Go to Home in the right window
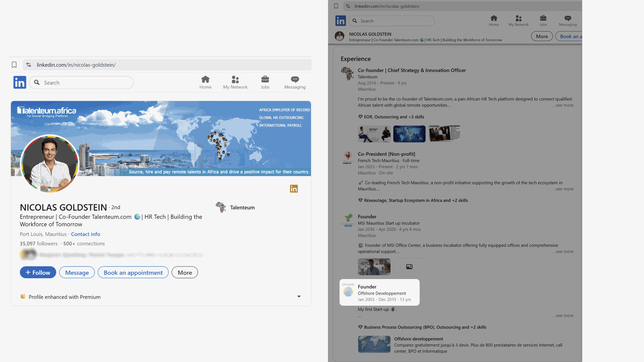The image size is (644, 362). click(x=494, y=21)
